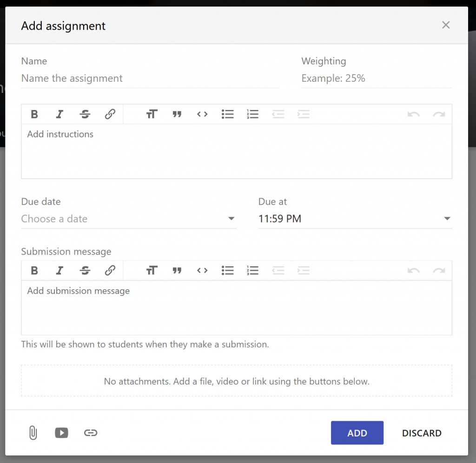The image size is (476, 463).
Task: Attach a link using the chain icon
Action: [90, 432]
